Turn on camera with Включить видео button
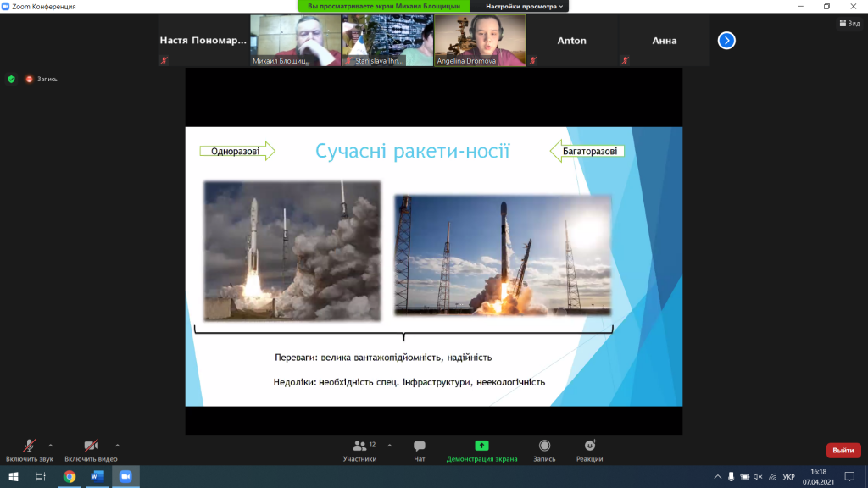 pyautogui.click(x=91, y=451)
